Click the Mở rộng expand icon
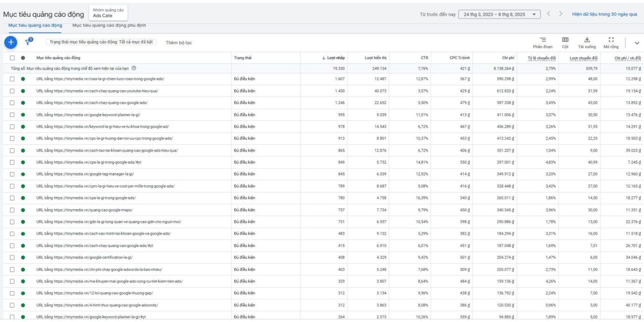Image resolution: width=644 pixels, height=322 pixels. click(x=611, y=39)
